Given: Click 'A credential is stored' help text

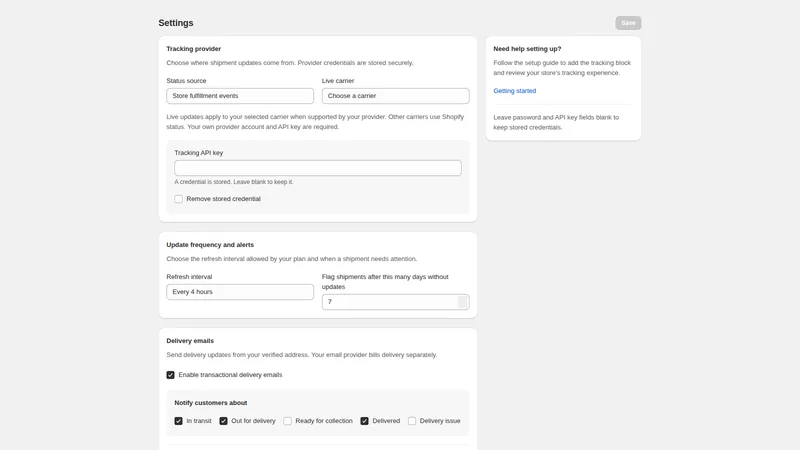Looking at the screenshot, I should click(x=234, y=182).
